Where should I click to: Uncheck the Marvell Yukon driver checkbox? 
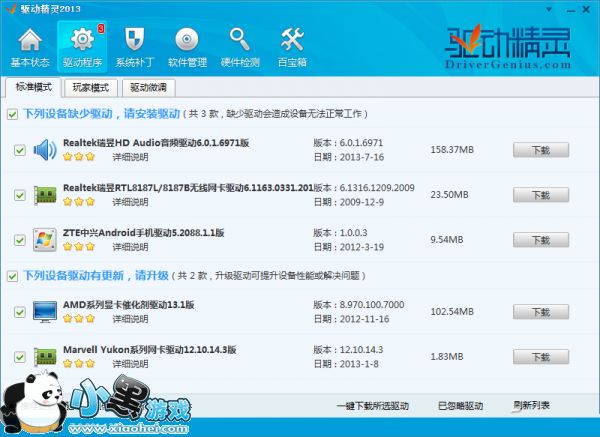click(x=20, y=357)
